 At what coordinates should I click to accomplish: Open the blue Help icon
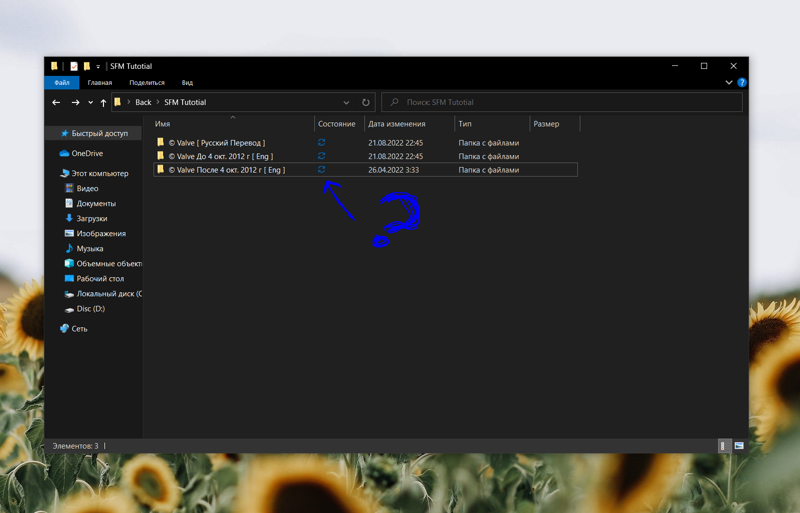[x=742, y=82]
